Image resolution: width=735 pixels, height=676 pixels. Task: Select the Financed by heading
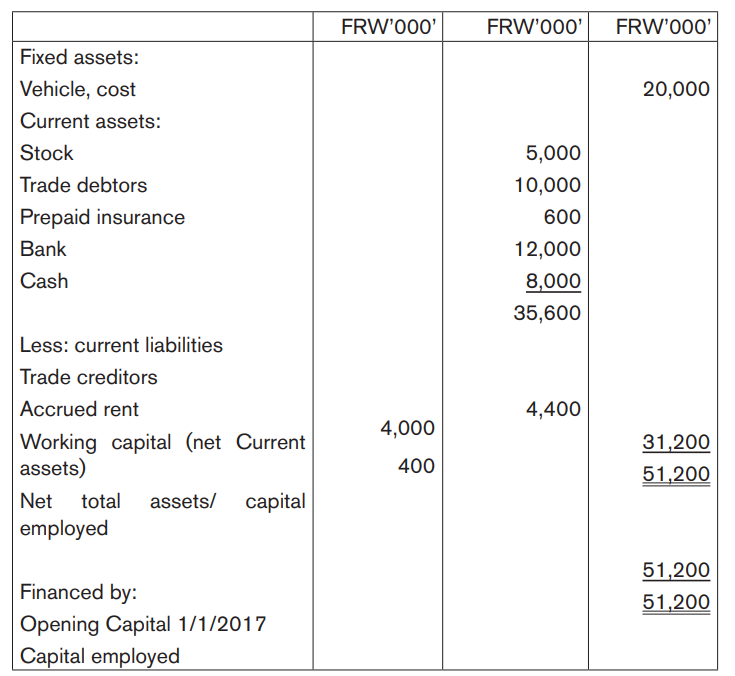78,592
